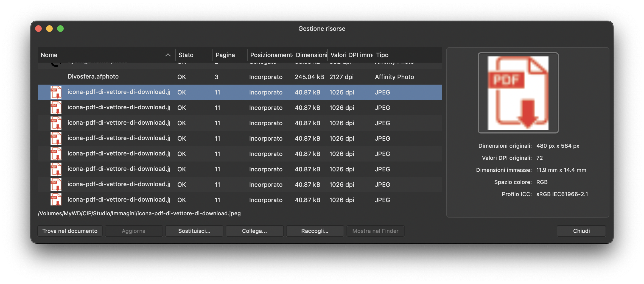Click the sort arrow in the Nome header
This screenshot has width=644, height=284.
pyautogui.click(x=168, y=55)
